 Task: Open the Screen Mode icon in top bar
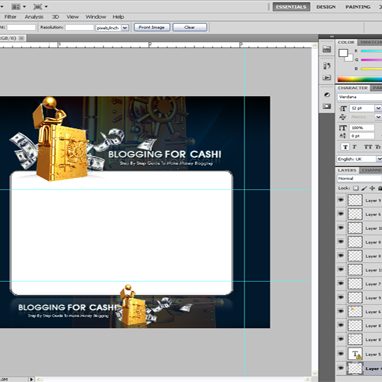(40, 6)
